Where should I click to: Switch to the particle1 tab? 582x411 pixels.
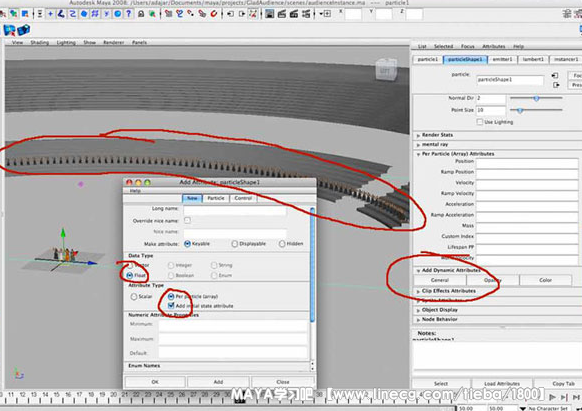point(428,59)
